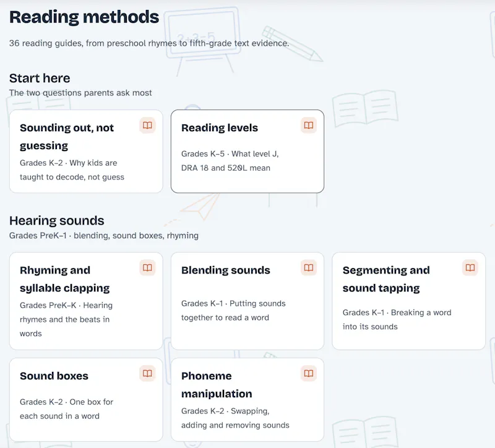Click book icon on Blending sounds card

tap(308, 268)
